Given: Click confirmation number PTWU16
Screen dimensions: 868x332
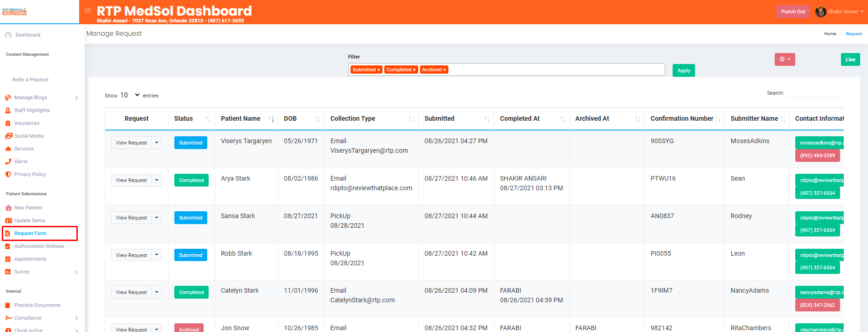Looking at the screenshot, I should point(663,178).
